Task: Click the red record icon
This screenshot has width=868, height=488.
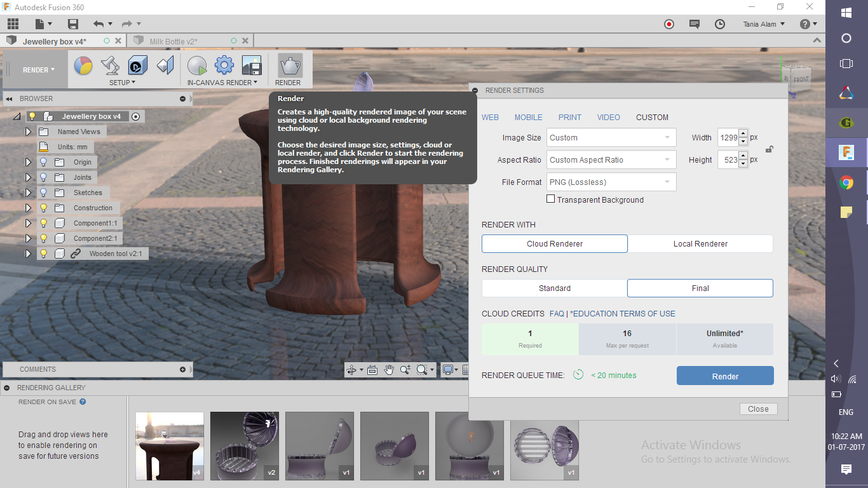Action: 669,24
